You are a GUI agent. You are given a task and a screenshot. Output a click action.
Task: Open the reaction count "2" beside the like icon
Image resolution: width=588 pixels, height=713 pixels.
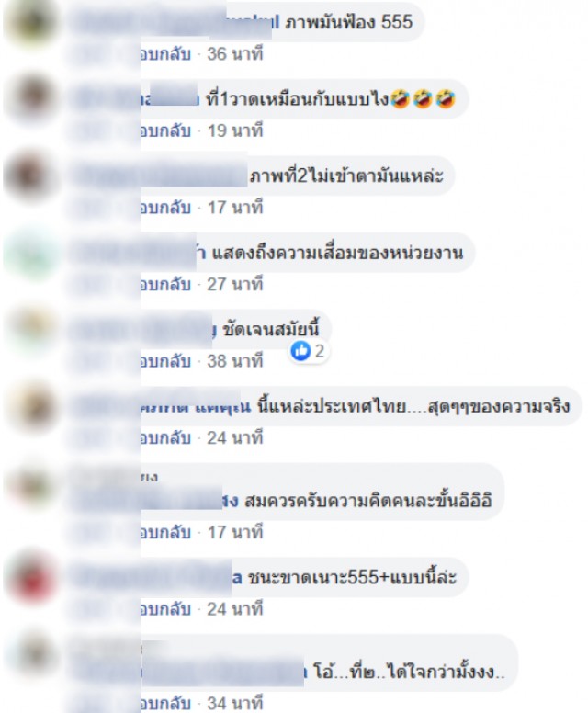pos(320,351)
